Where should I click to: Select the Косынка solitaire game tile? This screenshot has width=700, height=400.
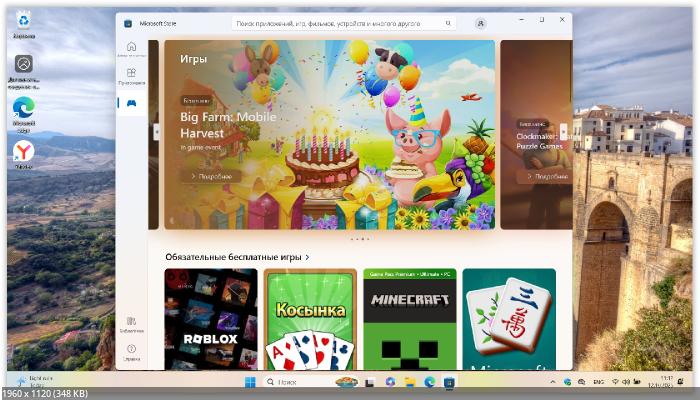310,318
